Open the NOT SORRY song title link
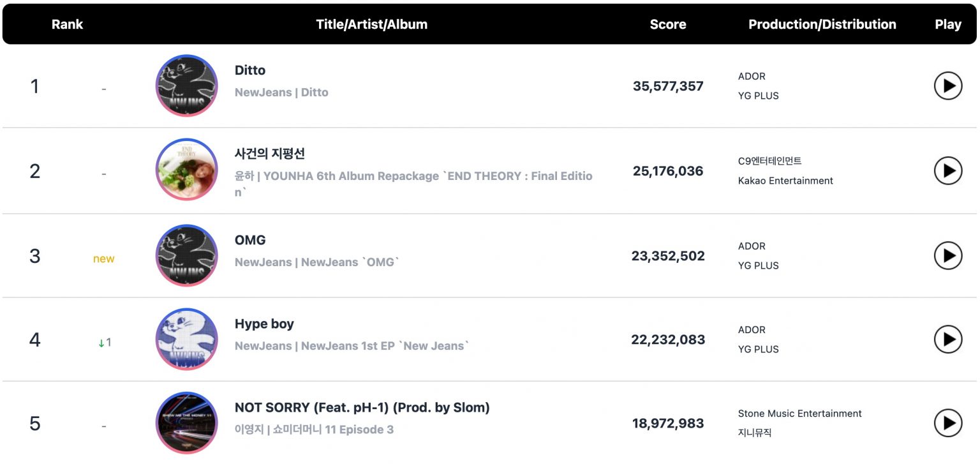 click(x=362, y=407)
